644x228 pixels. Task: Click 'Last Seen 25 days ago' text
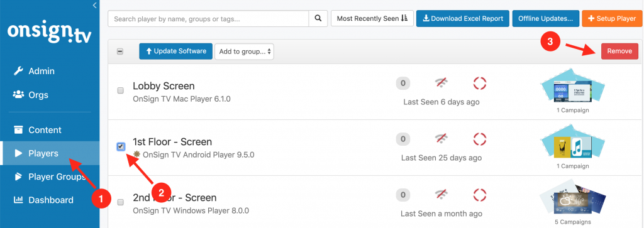[x=441, y=158]
